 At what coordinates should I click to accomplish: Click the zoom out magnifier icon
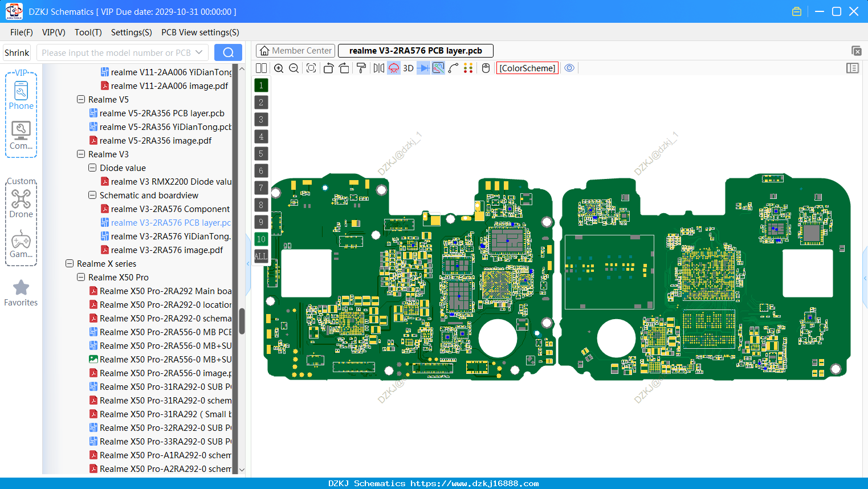click(294, 68)
